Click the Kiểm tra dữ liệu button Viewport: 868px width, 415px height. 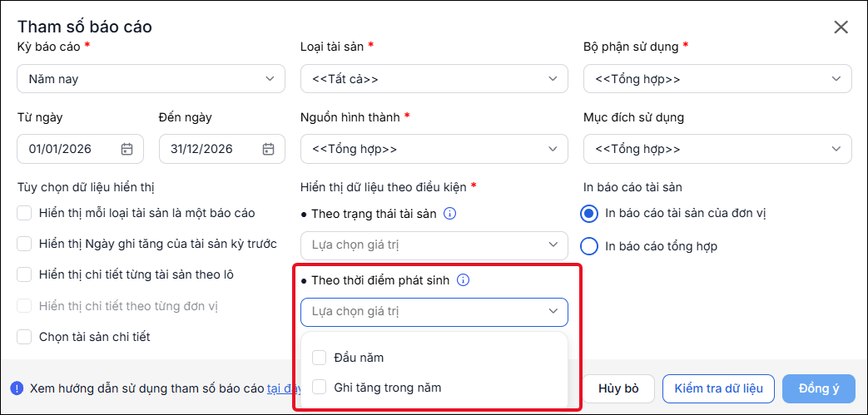pos(718,388)
